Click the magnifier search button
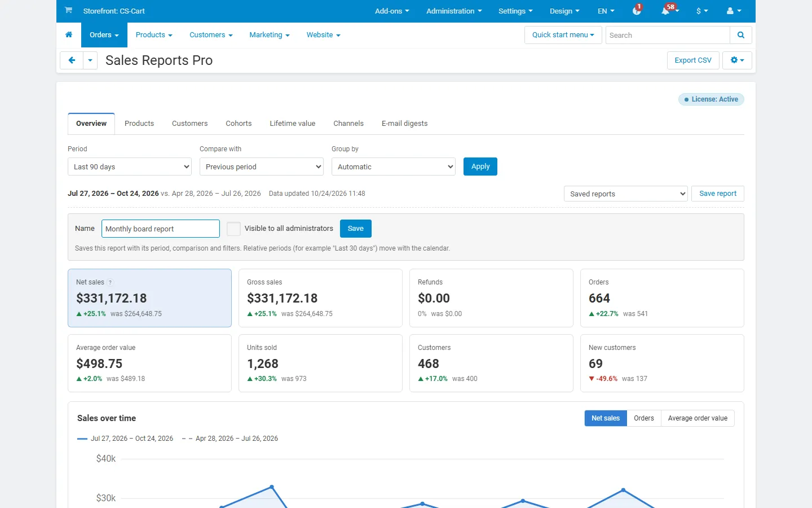Image resolution: width=812 pixels, height=508 pixels. (741, 35)
